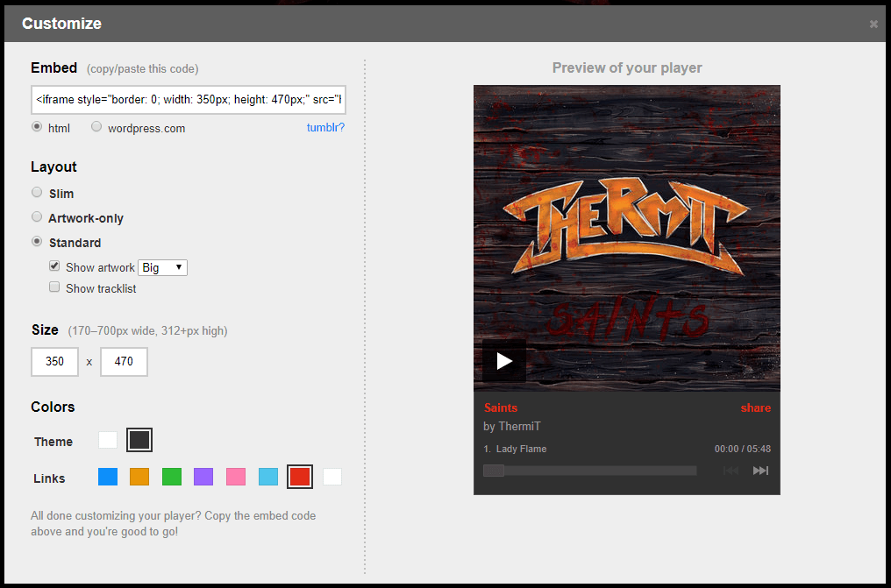Open the tumblr? help link

tap(325, 128)
